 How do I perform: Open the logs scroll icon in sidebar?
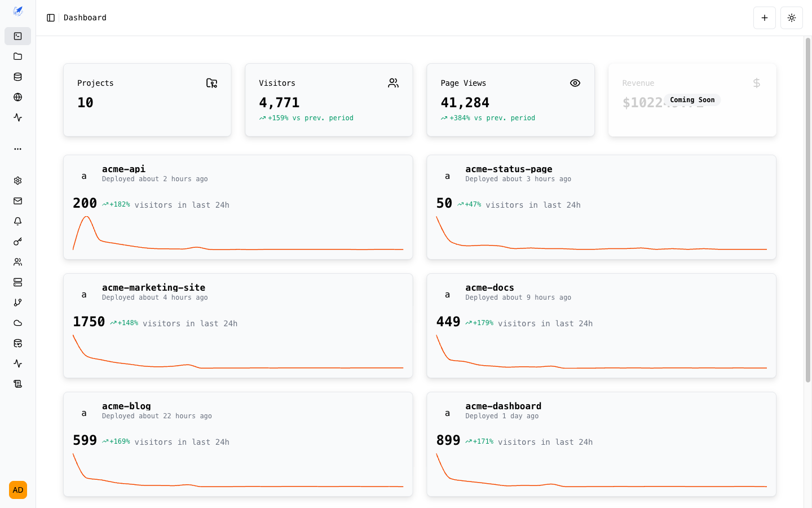click(x=17, y=383)
